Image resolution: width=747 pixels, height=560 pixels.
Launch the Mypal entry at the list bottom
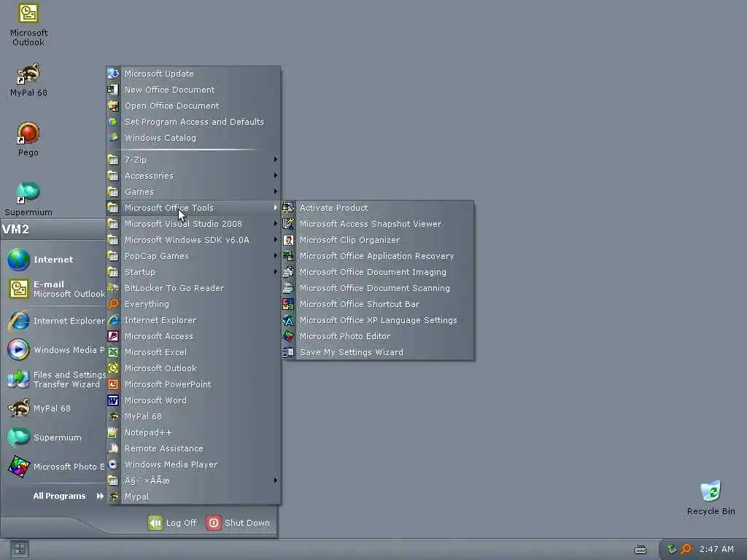coord(193,497)
